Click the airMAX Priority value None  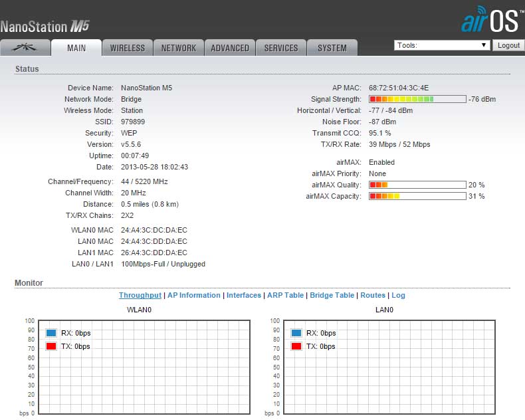[377, 173]
